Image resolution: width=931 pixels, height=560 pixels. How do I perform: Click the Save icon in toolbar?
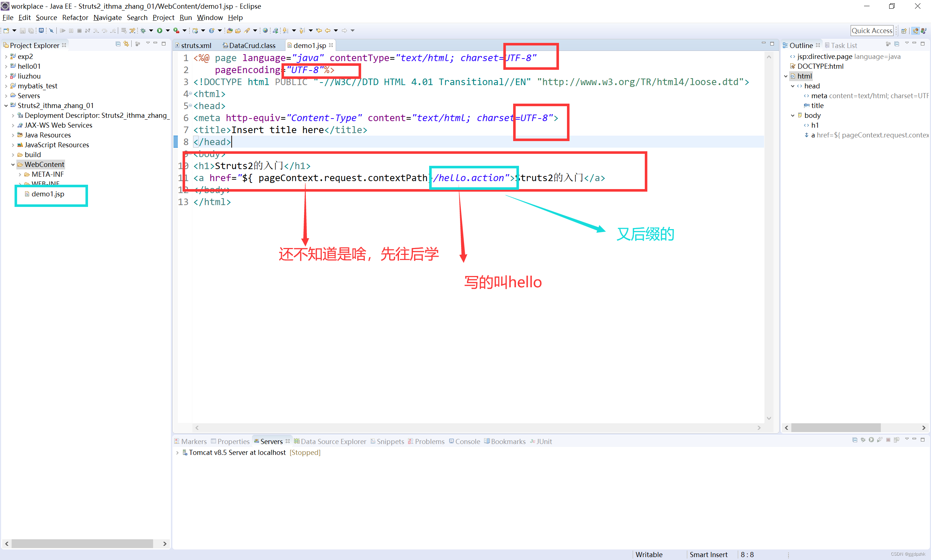pyautogui.click(x=23, y=31)
